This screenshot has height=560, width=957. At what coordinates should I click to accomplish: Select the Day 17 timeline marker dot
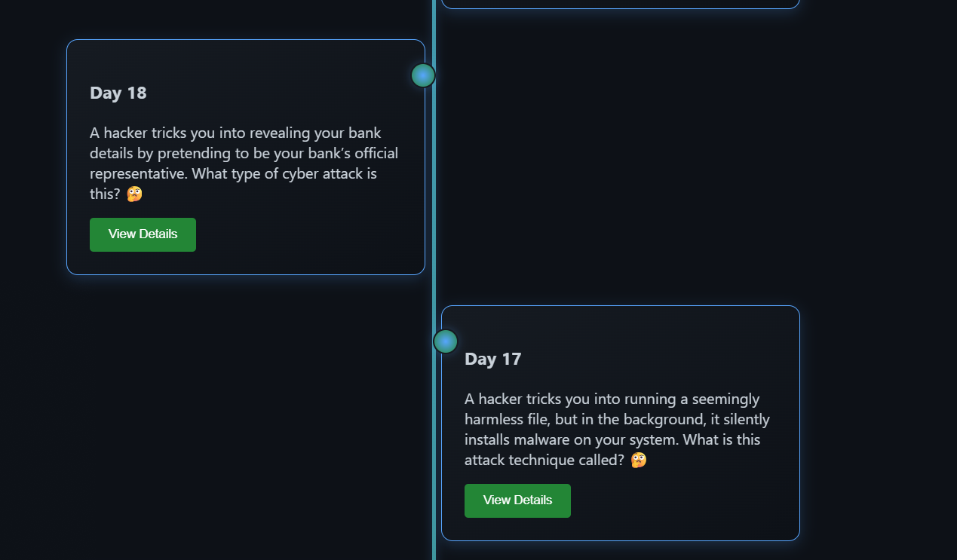pos(446,341)
